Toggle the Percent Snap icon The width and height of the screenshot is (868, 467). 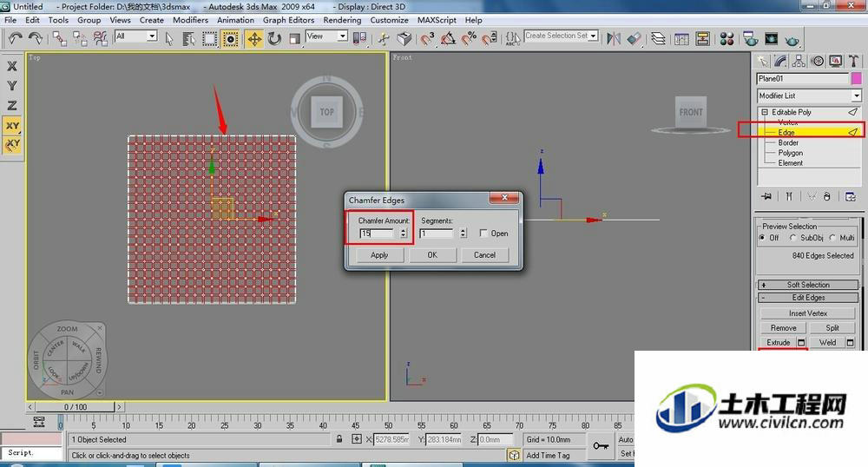pos(469,38)
